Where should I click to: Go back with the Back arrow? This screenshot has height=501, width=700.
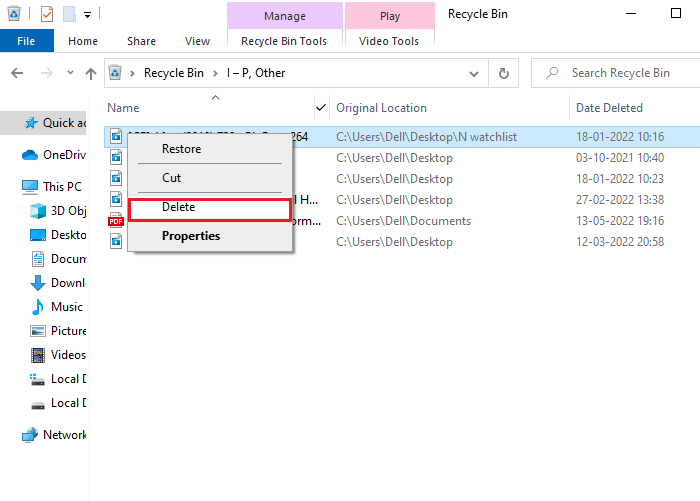[x=17, y=73]
